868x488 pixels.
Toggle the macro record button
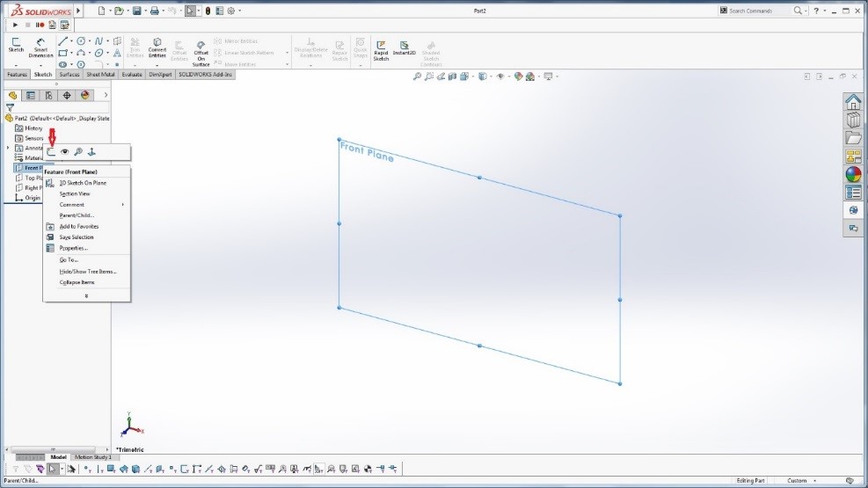click(40, 25)
